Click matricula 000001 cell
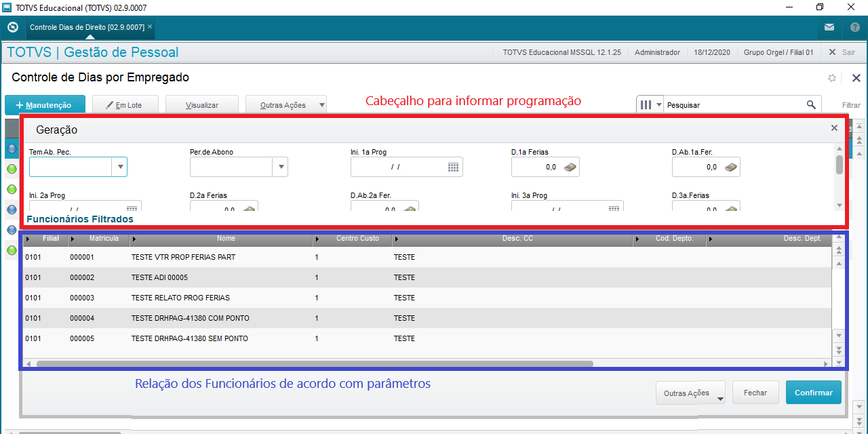The width and height of the screenshot is (868, 434). [x=82, y=258]
